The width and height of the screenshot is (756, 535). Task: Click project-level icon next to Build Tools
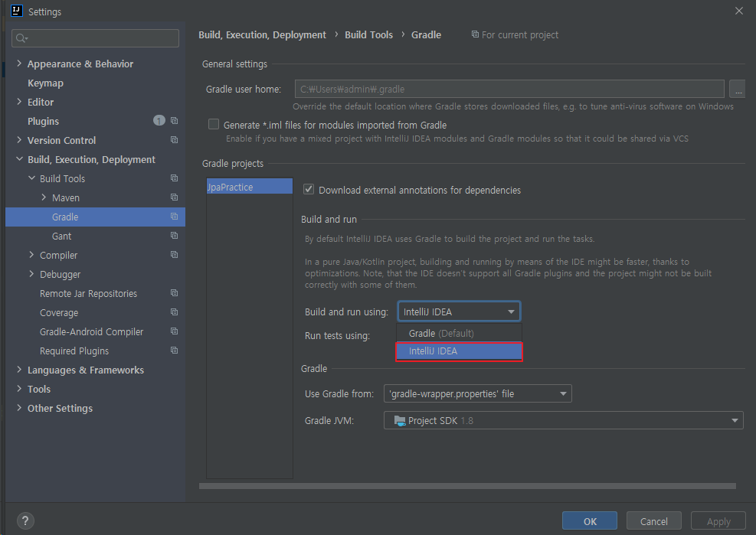coord(174,178)
